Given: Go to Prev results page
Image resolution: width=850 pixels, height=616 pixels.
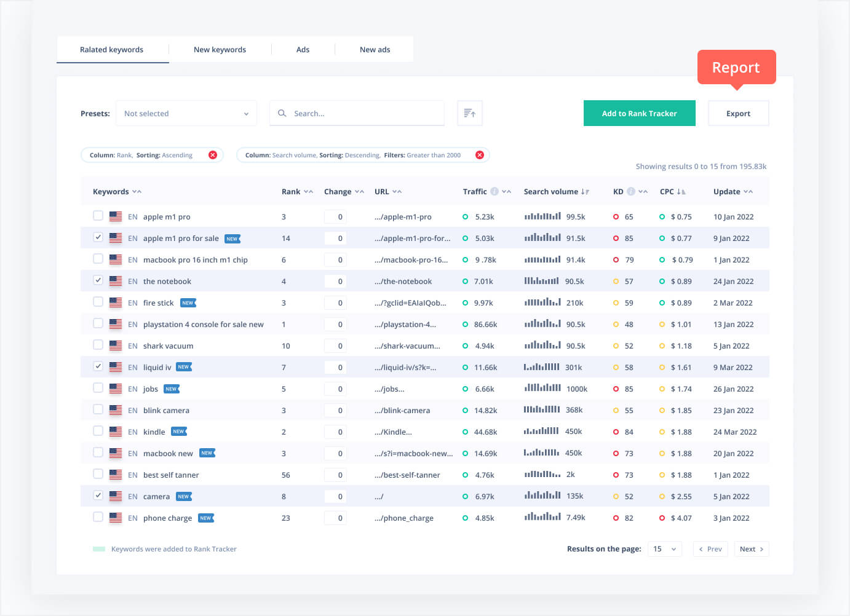Looking at the screenshot, I should point(710,549).
